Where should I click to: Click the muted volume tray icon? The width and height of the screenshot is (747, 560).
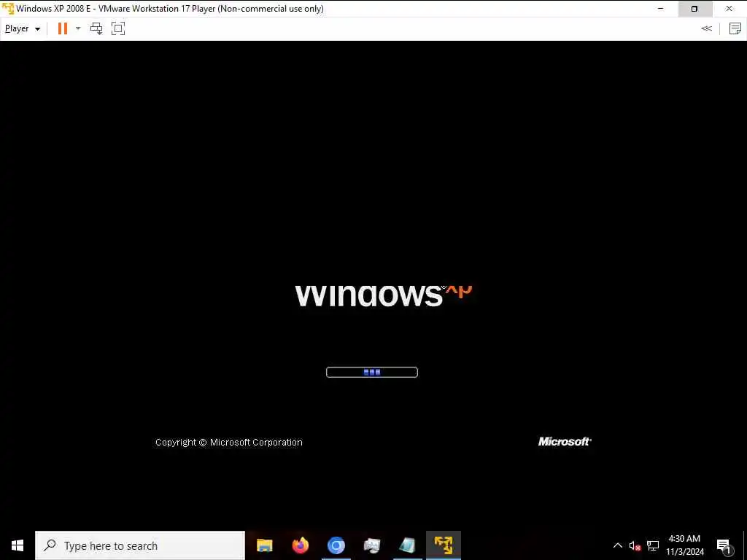(x=635, y=545)
